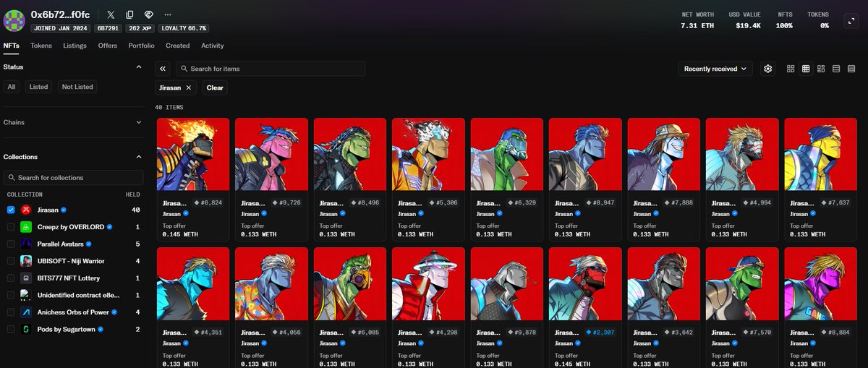Image resolution: width=868 pixels, height=368 pixels.
Task: Open the Listings tab
Action: click(x=75, y=46)
